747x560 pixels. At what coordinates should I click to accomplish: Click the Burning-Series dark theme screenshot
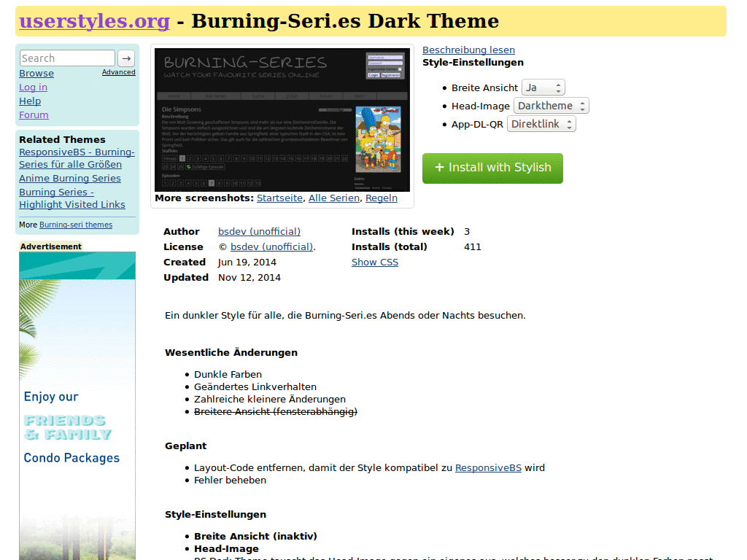pos(282,120)
